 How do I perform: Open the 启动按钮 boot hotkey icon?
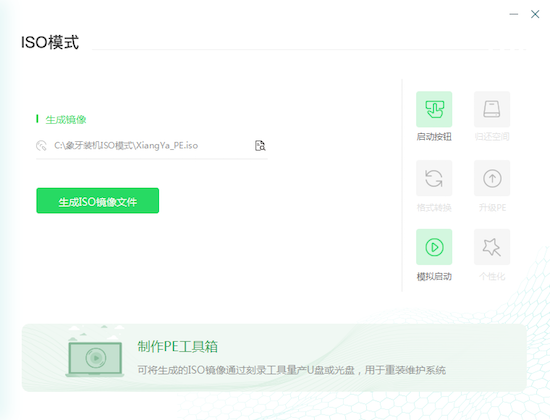point(434,109)
